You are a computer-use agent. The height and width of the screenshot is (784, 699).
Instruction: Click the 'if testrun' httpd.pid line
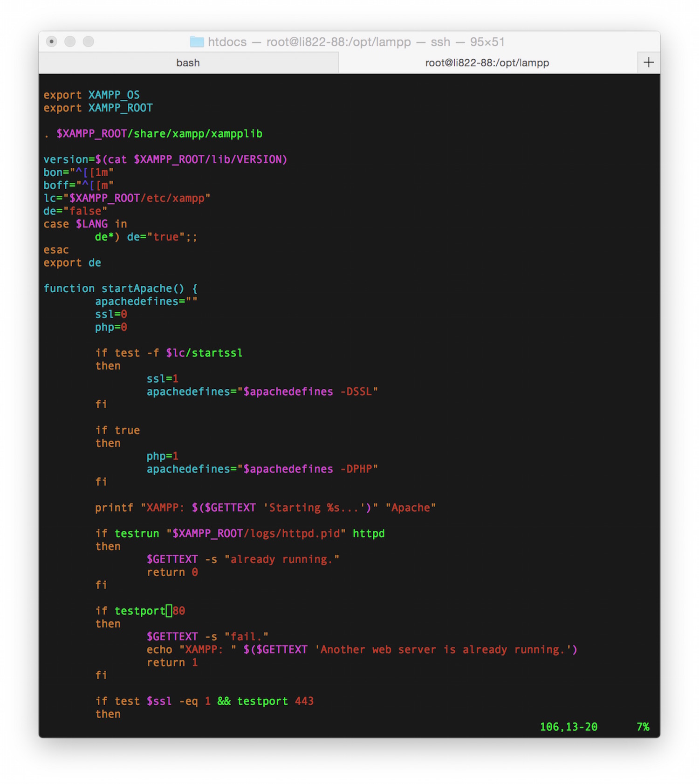[x=240, y=534]
